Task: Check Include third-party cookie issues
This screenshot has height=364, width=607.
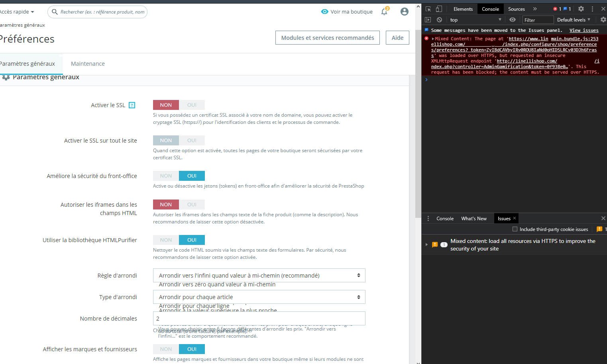Action: [x=515, y=229]
